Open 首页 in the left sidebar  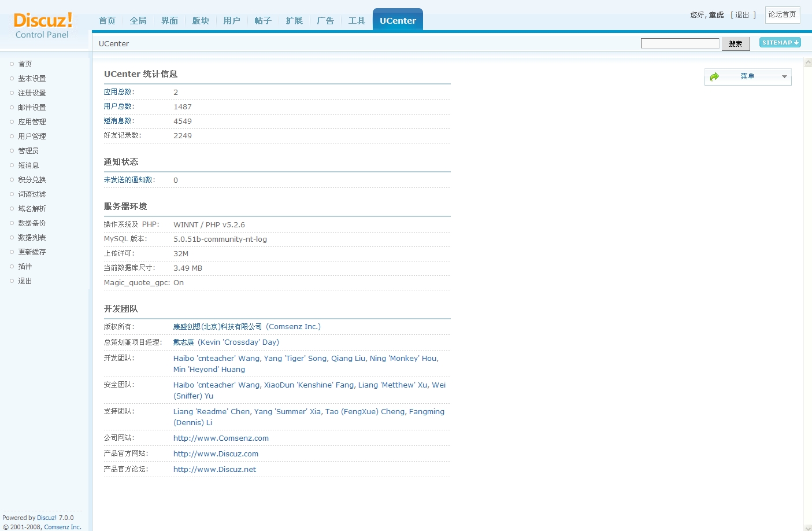tap(25, 64)
